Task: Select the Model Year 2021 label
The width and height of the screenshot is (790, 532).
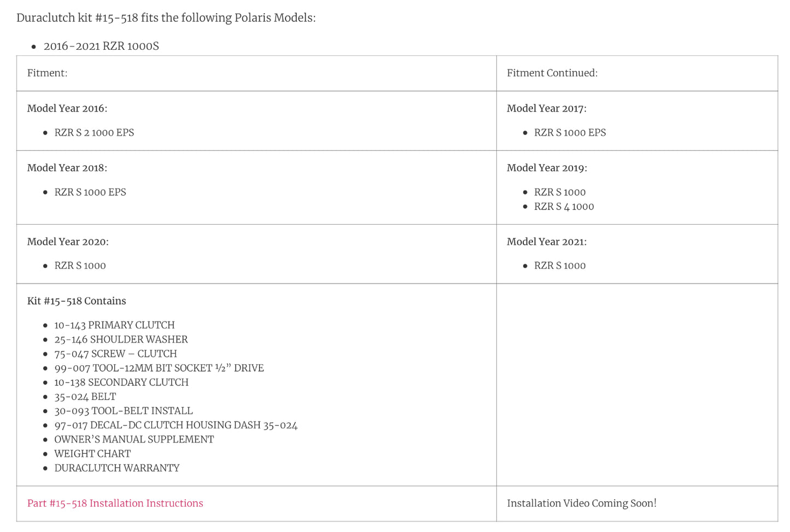Action: (546, 242)
